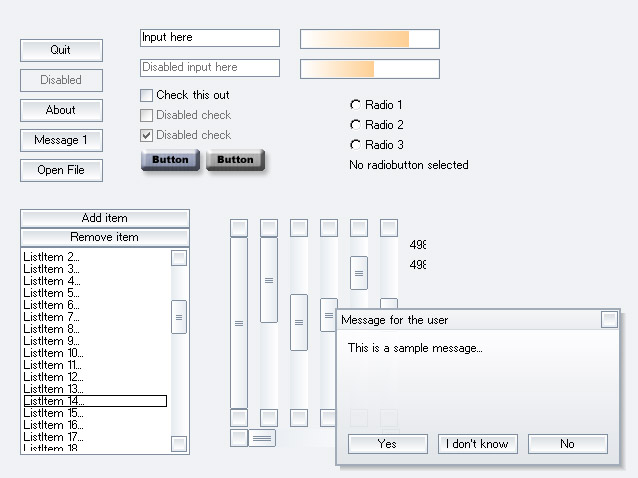Choose 'I don't know' in message dialog
The width and height of the screenshot is (638, 478).
tap(478, 444)
